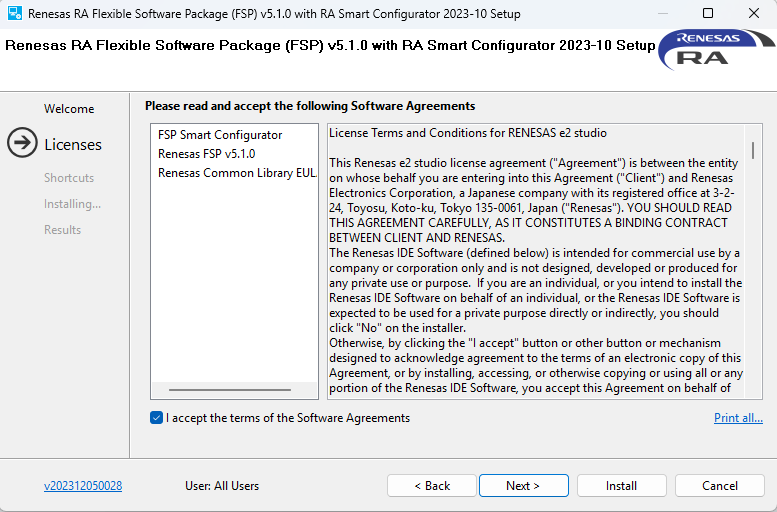
Task: Click the Licenses step arrow icon
Action: coord(22,143)
